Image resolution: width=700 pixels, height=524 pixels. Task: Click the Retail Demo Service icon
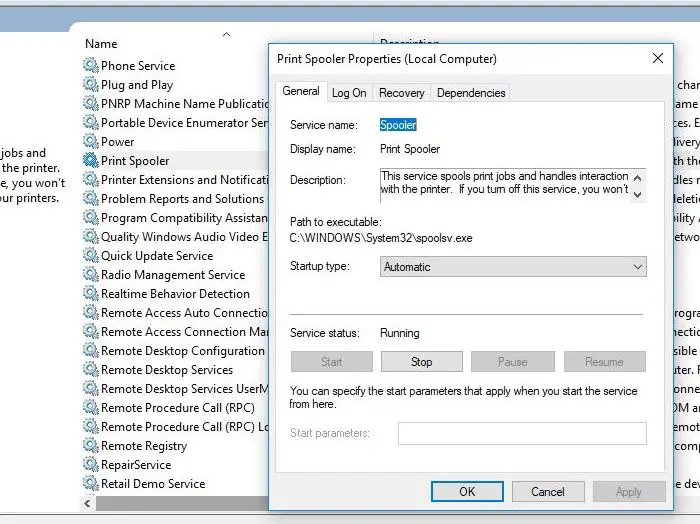91,484
